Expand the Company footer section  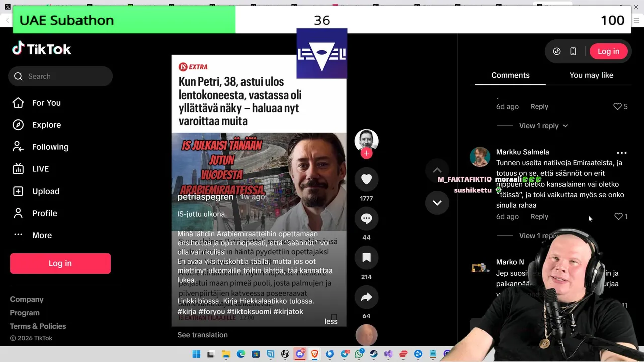[x=27, y=299]
